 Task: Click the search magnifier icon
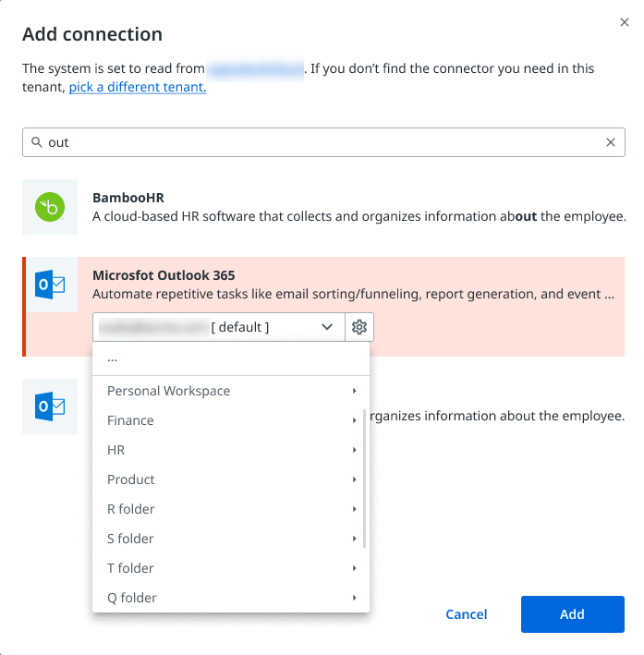[x=37, y=142]
